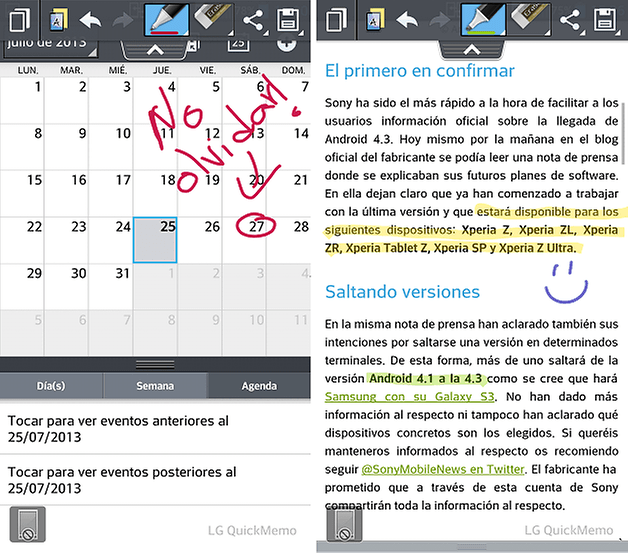Screen dimensions: 628x553
Task: Select date 22 in calendar
Action: [22, 240]
